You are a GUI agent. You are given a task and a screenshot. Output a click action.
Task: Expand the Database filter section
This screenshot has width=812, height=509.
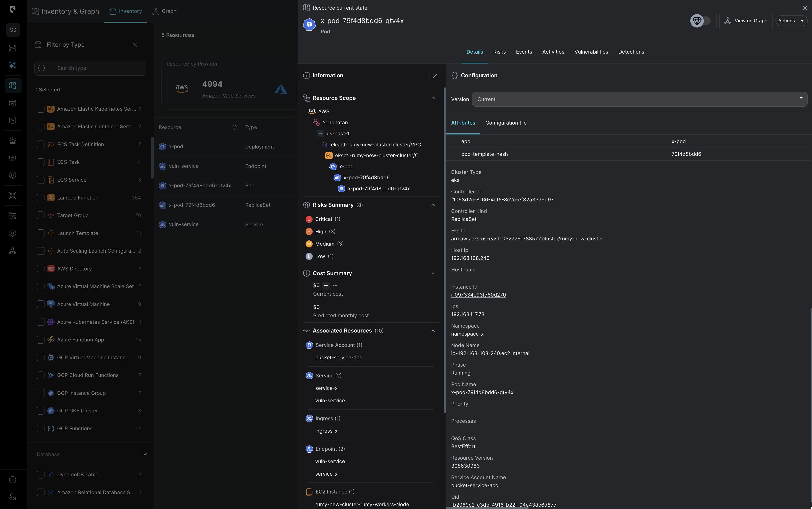point(145,454)
